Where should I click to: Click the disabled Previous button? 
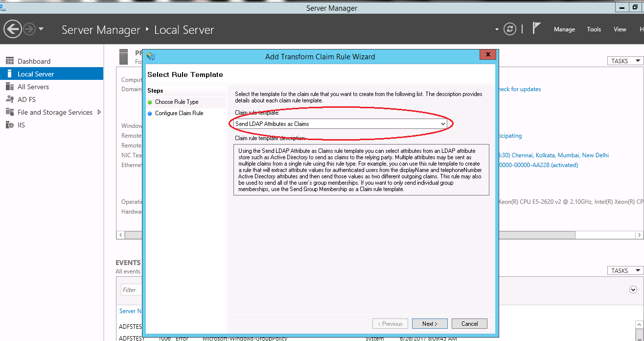390,323
